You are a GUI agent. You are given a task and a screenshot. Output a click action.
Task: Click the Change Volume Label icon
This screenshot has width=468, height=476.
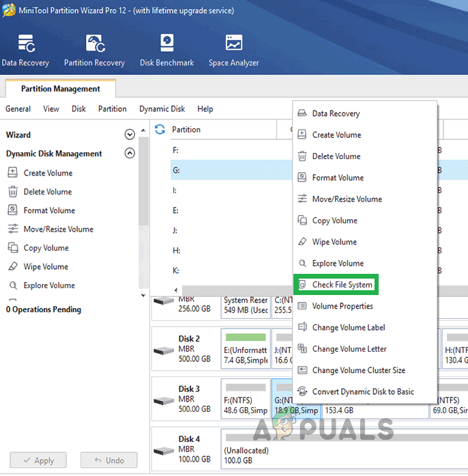[302, 327]
